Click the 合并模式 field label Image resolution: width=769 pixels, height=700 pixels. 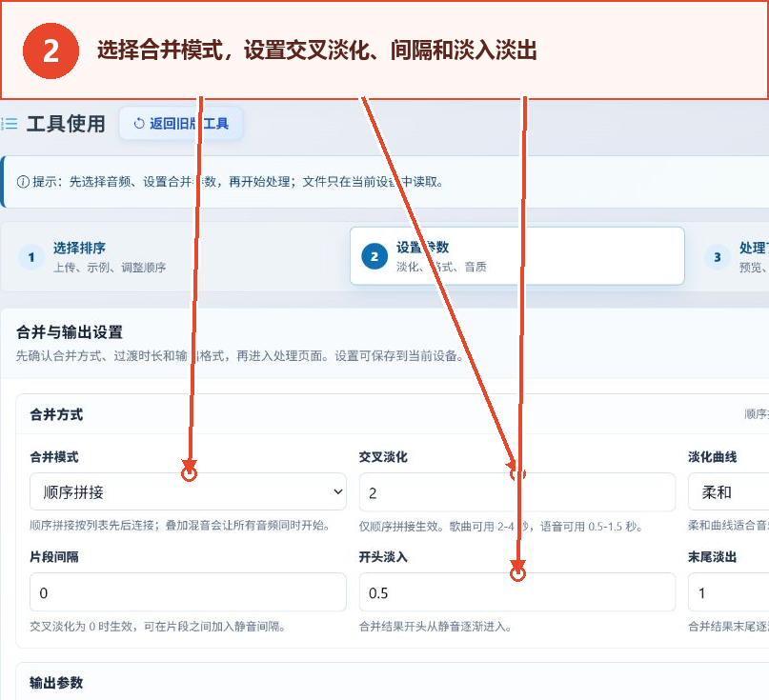click(x=54, y=457)
